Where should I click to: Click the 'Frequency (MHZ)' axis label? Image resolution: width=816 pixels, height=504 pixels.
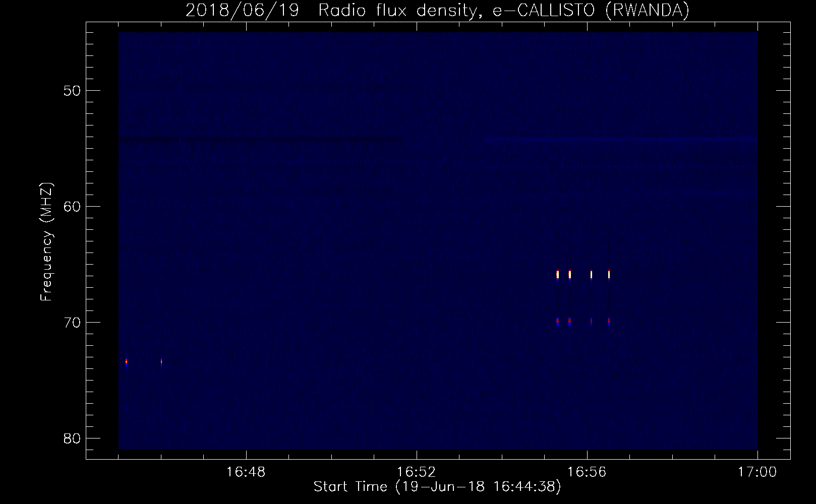pyautogui.click(x=46, y=242)
